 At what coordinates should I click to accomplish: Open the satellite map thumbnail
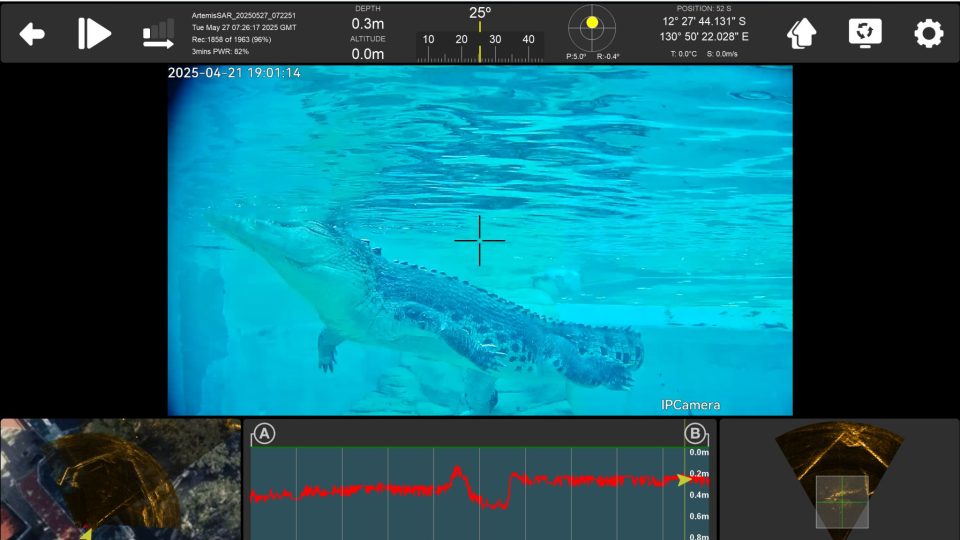coord(120,479)
